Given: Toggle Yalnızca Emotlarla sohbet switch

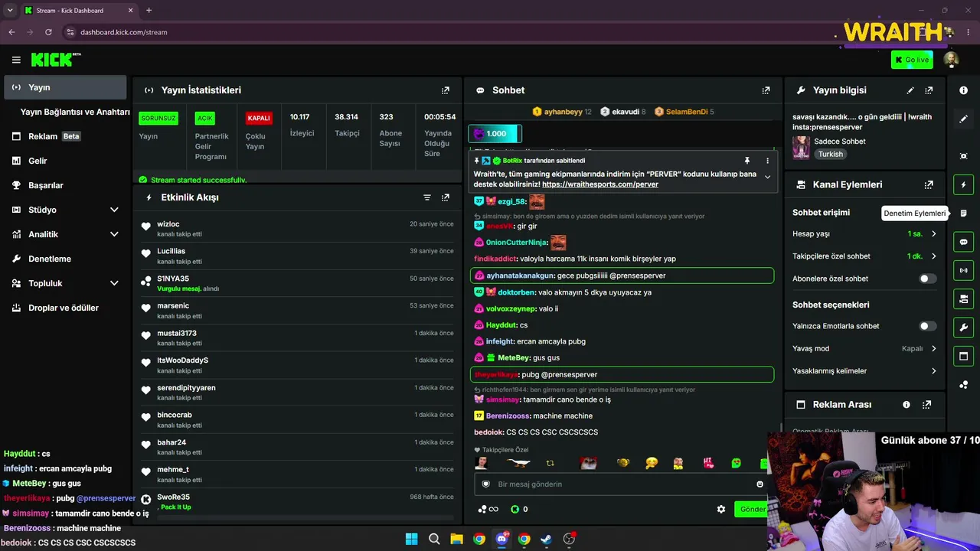Looking at the screenshot, I should coord(927,326).
